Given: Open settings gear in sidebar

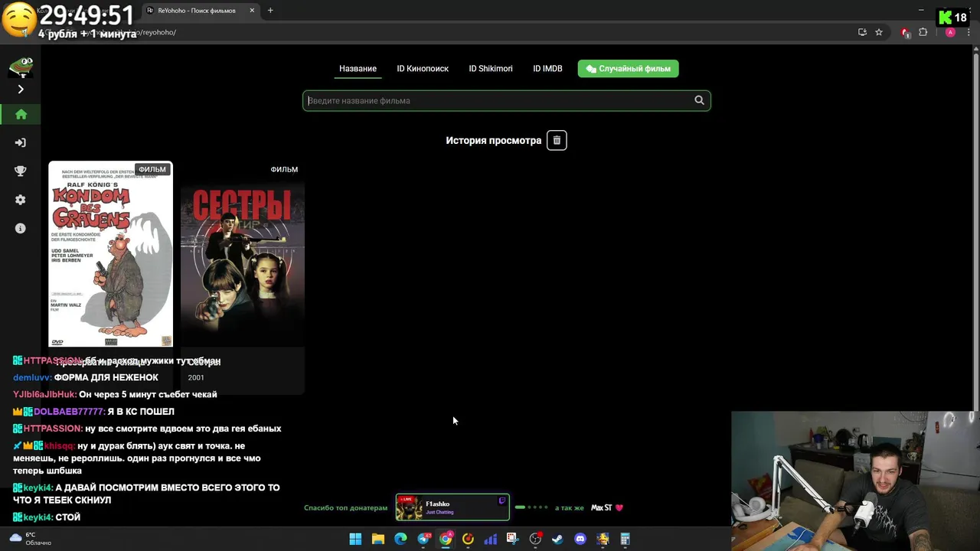Looking at the screenshot, I should point(21,200).
